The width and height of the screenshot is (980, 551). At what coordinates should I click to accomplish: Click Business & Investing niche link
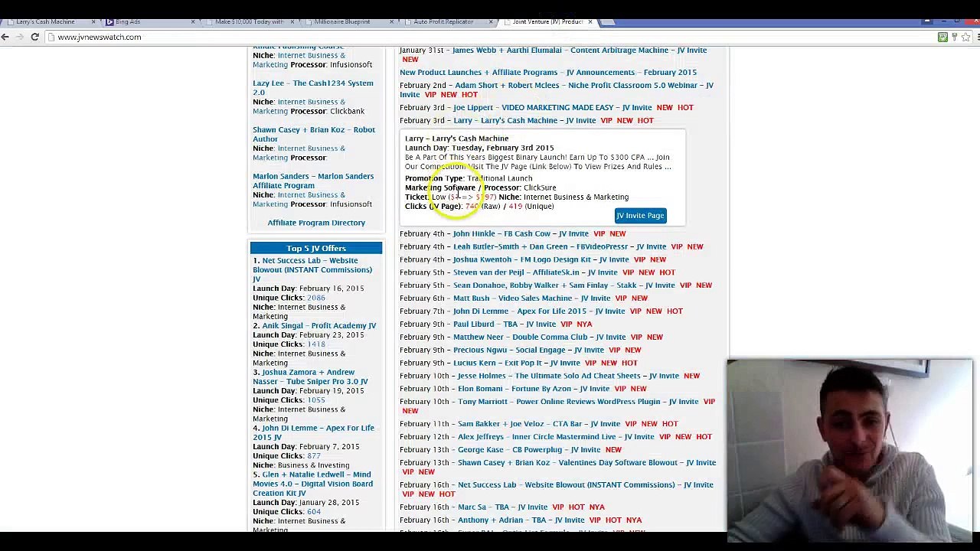pyautogui.click(x=313, y=466)
